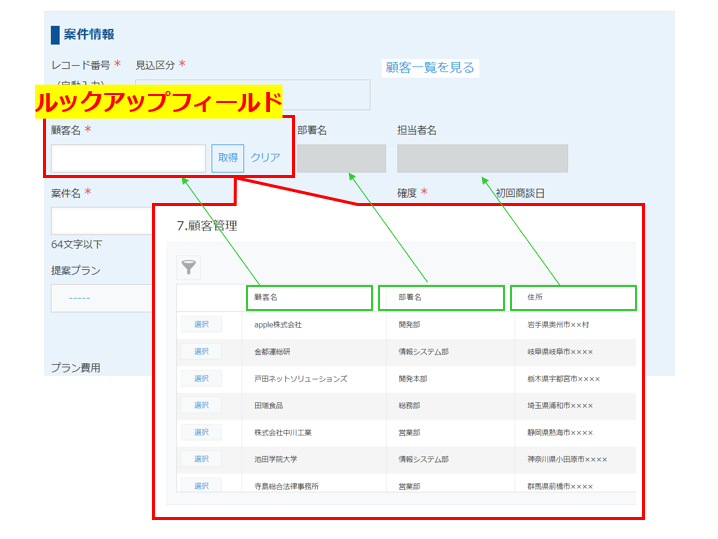Click the 群馬県前橋市×××× address cell

(560, 486)
